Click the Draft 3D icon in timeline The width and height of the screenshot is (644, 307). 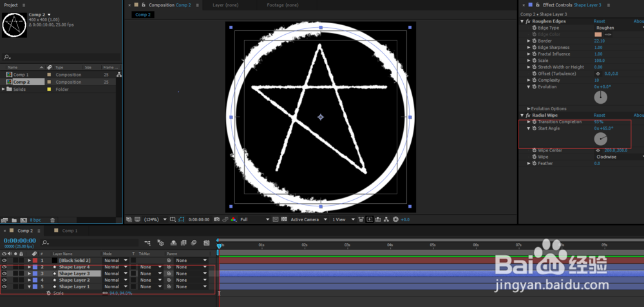160,243
